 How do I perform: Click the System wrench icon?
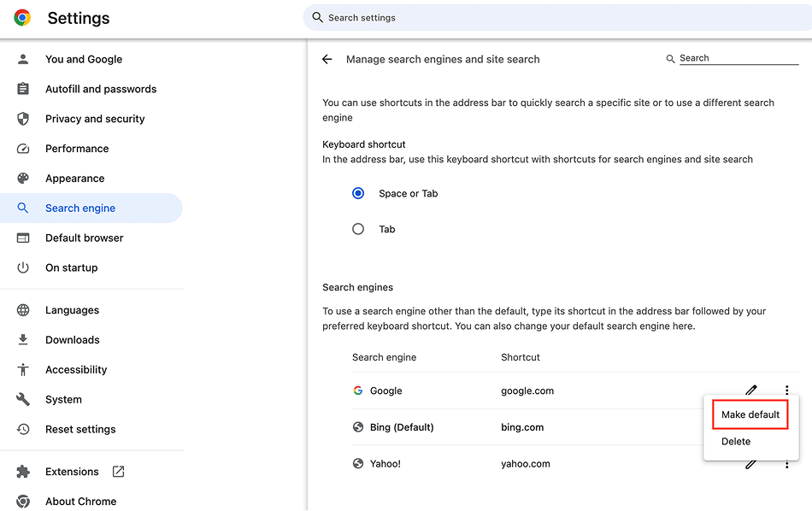23,399
